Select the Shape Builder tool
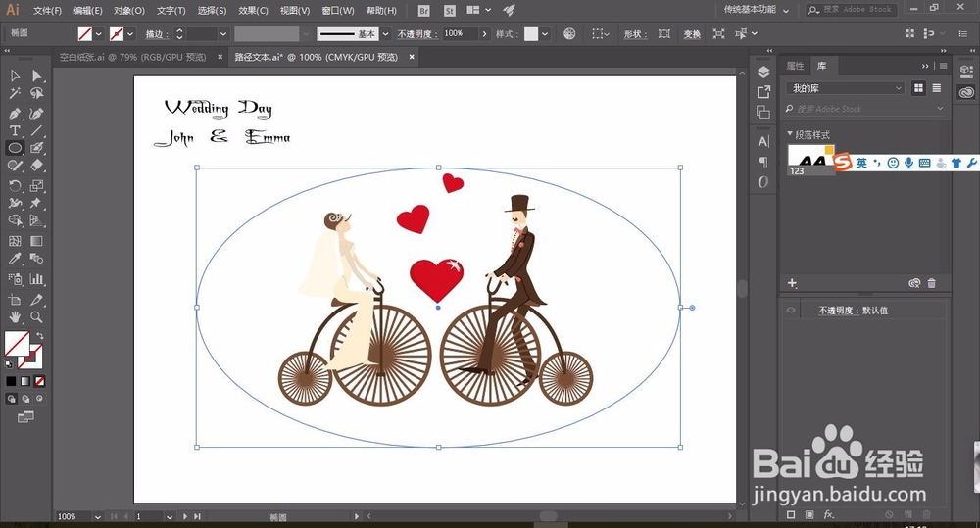This screenshot has width=980, height=528. [15, 220]
